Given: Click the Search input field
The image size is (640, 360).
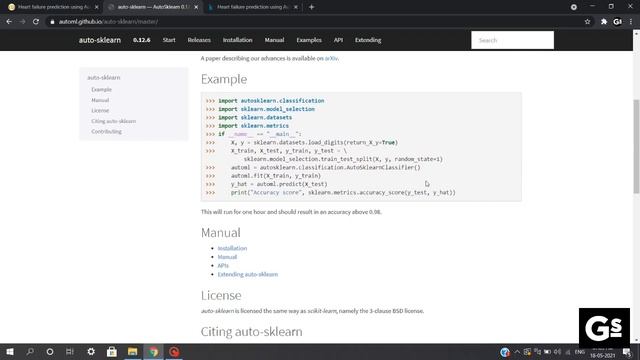Looking at the screenshot, I should (x=512, y=40).
